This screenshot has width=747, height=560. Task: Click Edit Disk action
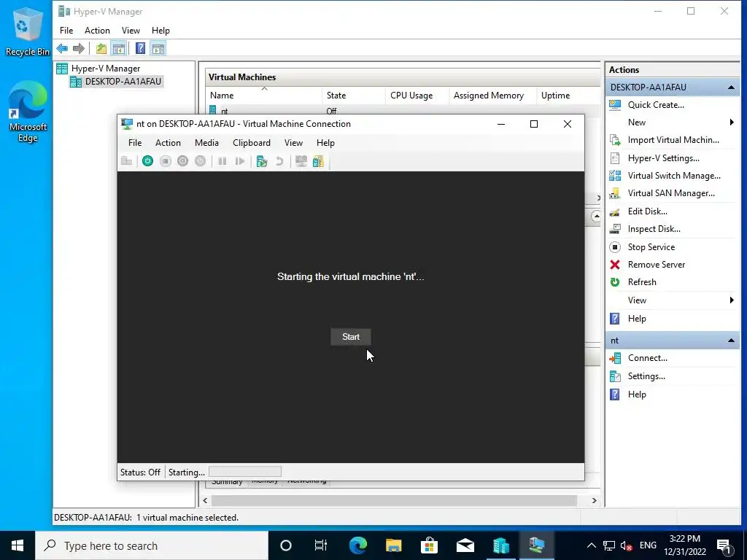point(647,211)
